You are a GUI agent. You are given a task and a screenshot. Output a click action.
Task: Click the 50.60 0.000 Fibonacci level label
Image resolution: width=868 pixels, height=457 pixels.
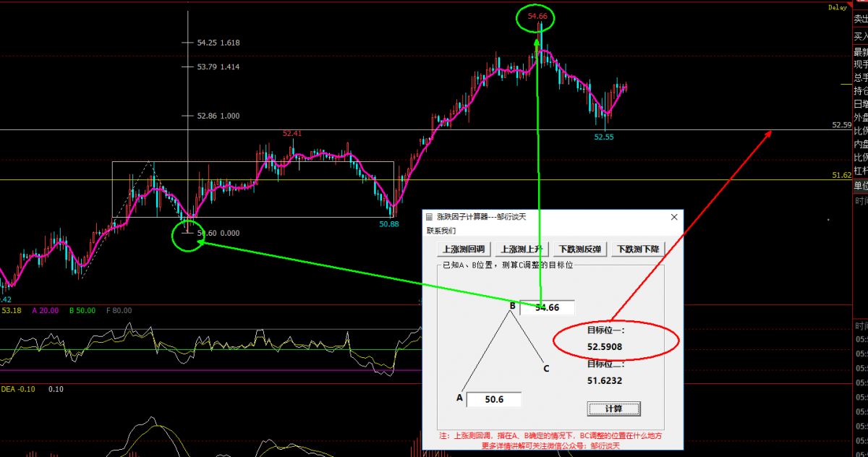[218, 233]
